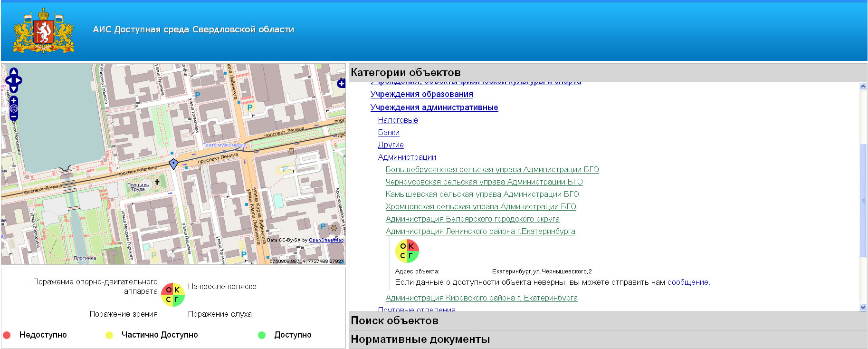Click the Театр музкомедии label on the map
868x349 pixels.
(x=225, y=145)
